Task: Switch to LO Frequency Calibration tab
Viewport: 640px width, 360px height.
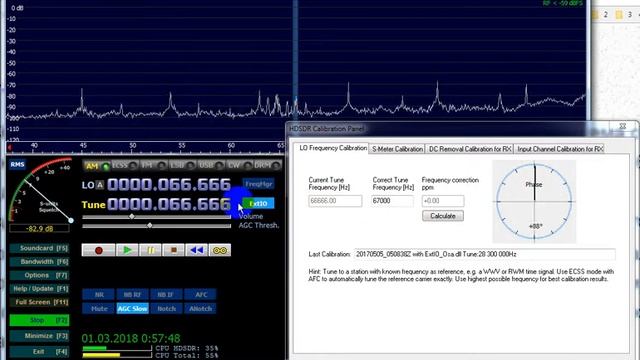Action: [333, 148]
